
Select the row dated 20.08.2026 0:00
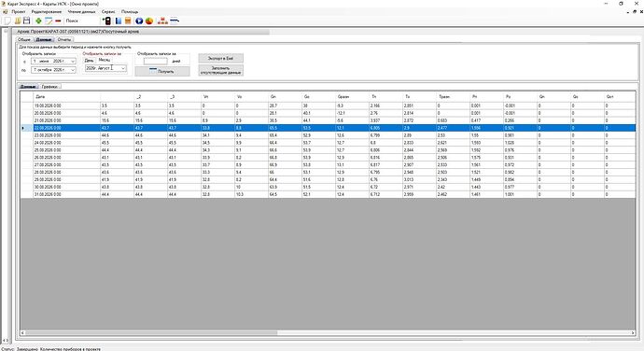(328, 113)
